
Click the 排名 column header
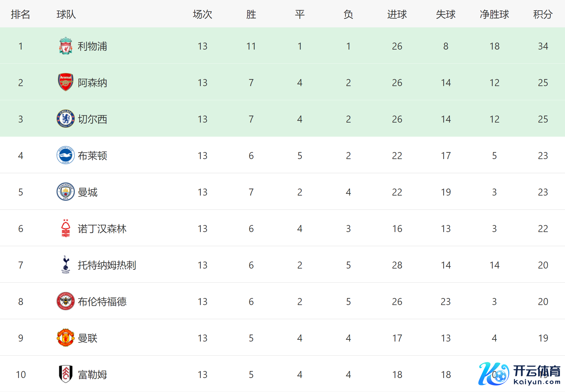(x=20, y=14)
